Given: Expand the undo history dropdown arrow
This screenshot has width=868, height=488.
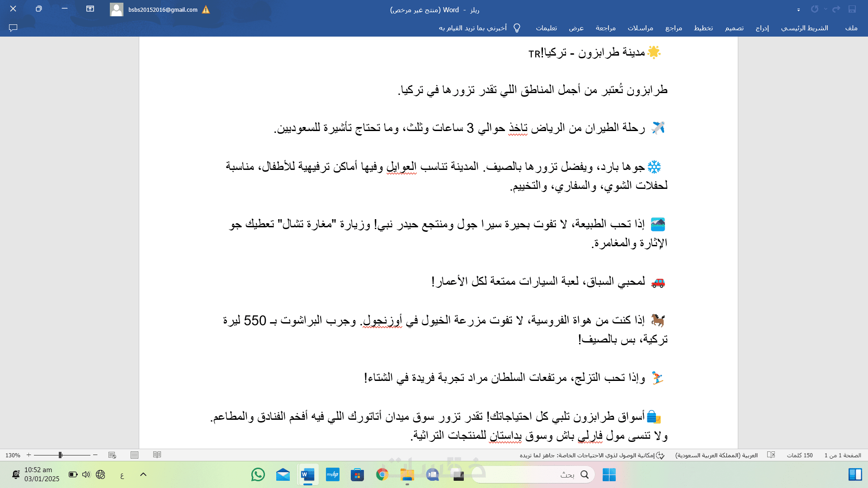Looking at the screenshot, I should (x=826, y=9).
